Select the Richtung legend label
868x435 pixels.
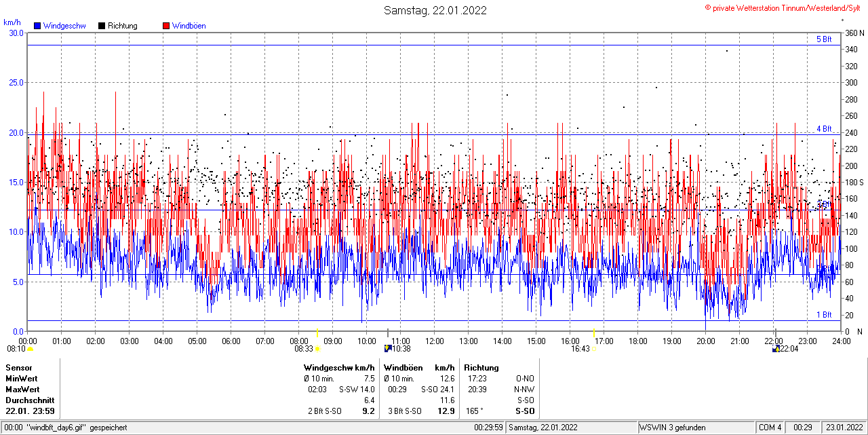123,26
